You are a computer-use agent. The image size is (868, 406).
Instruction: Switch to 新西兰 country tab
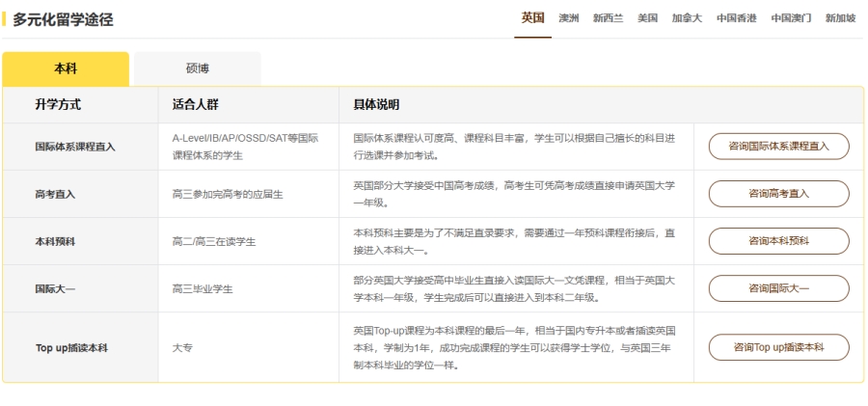coord(608,18)
